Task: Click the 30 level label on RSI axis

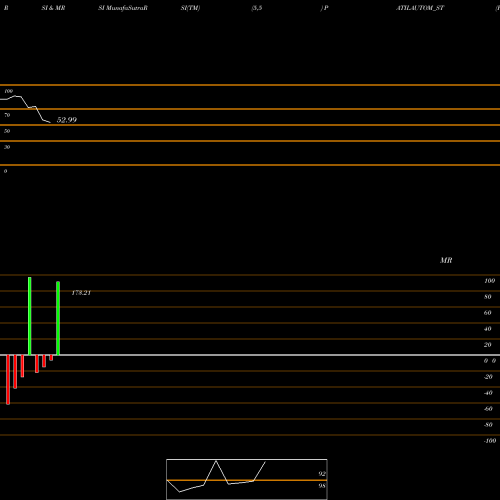Action: [x=7, y=147]
